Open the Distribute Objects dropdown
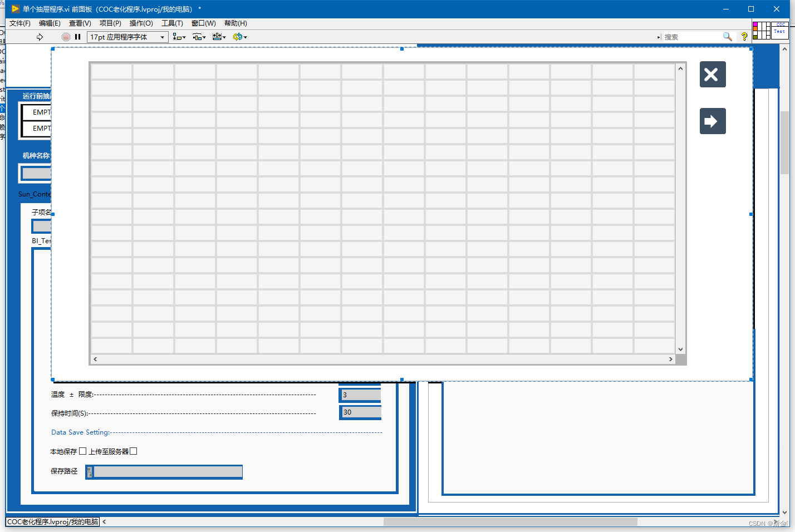Image resolution: width=795 pixels, height=532 pixels. 199,37
